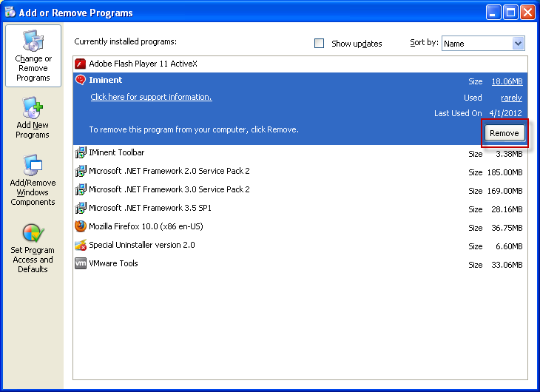Select Microsoft .NET Framework 3.0 Service Pack 2
Image resolution: width=540 pixels, height=392 pixels.
[x=169, y=189]
